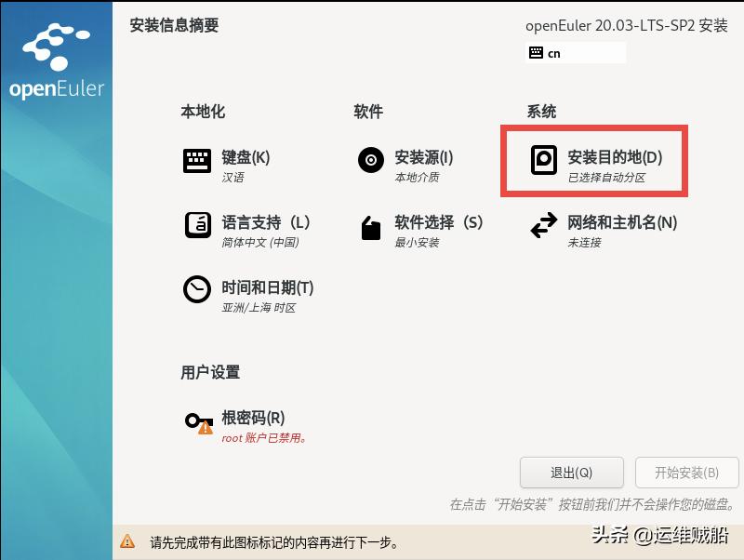Select the 键盘(K) keyboard icon

(198, 159)
